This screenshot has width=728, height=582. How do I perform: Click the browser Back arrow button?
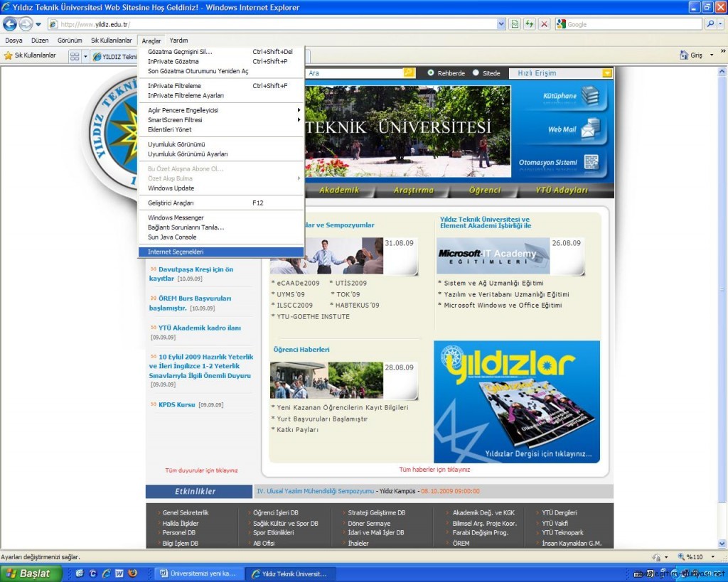tap(11, 24)
